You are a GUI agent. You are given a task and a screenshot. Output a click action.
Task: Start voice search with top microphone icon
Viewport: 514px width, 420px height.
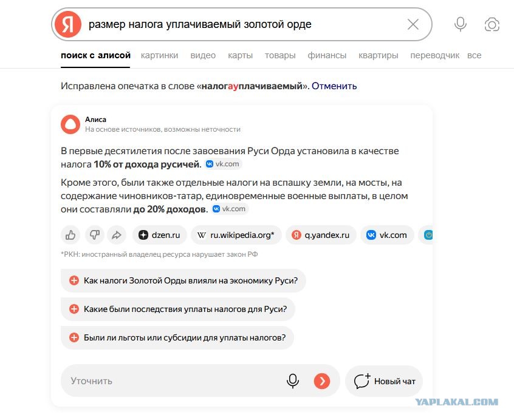pos(461,24)
